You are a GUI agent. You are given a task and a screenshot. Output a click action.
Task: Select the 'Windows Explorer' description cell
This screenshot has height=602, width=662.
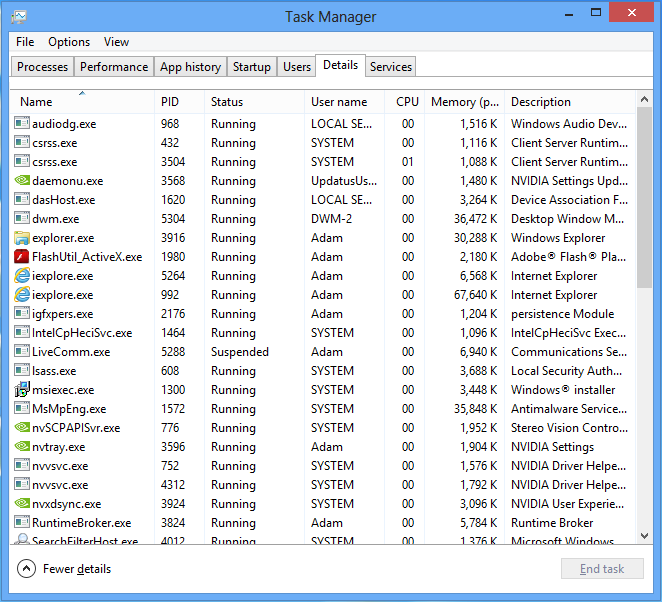(x=558, y=238)
